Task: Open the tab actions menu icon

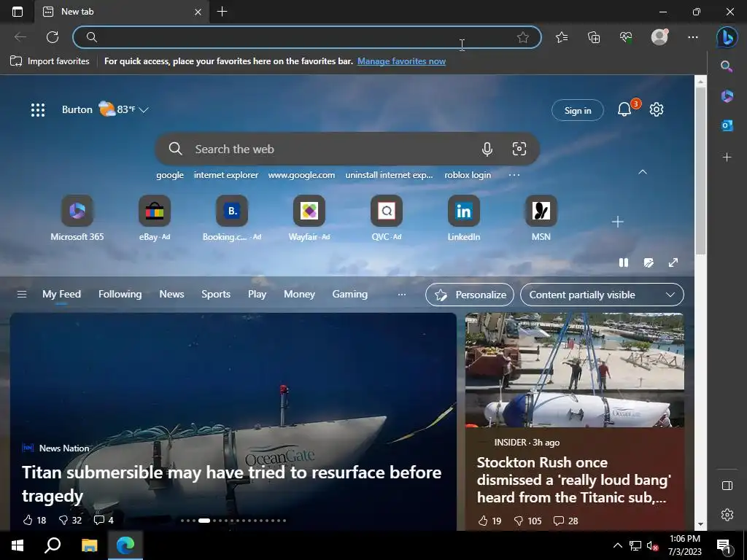Action: (x=18, y=12)
